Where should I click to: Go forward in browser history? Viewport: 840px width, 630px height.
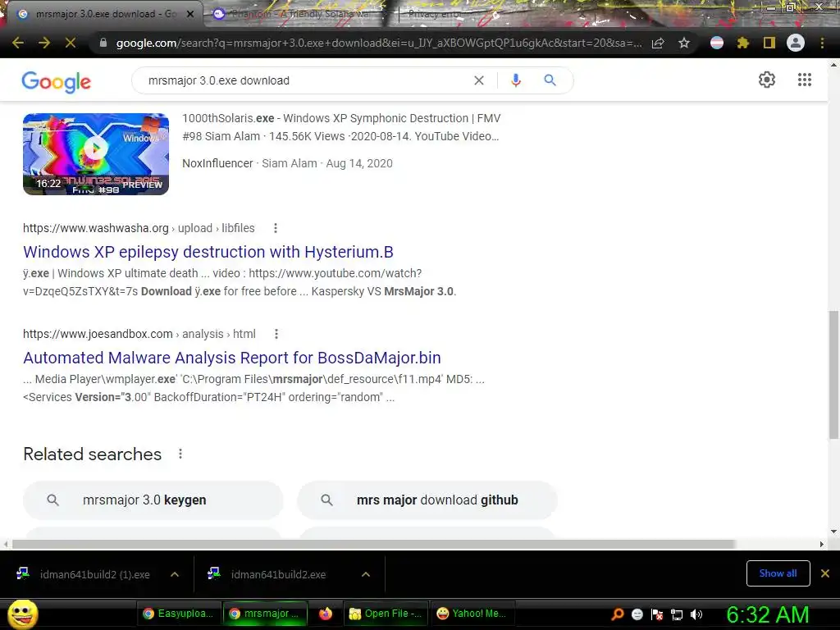(x=44, y=43)
